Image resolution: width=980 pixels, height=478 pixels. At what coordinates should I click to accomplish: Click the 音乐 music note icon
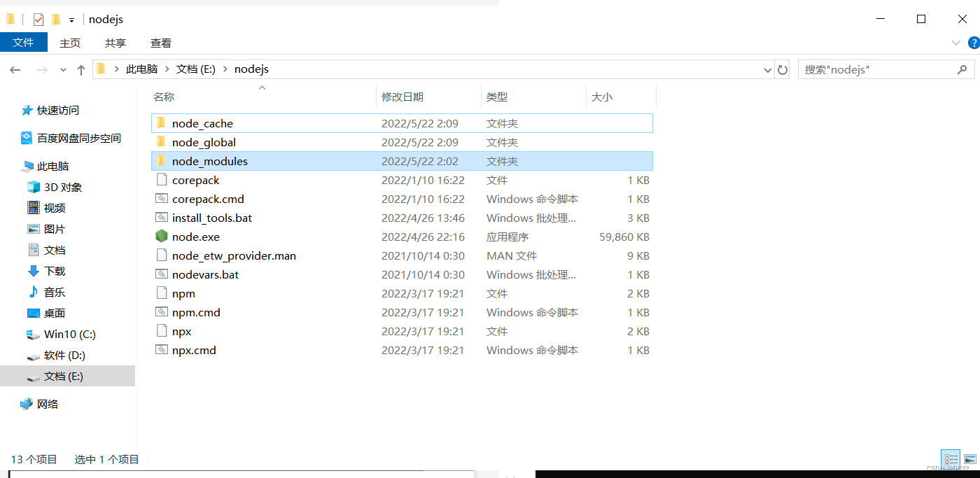[34, 292]
